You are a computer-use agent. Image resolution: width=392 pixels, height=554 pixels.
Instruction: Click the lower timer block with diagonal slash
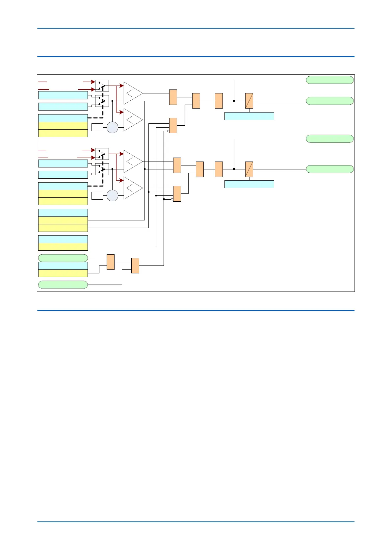[249, 169]
